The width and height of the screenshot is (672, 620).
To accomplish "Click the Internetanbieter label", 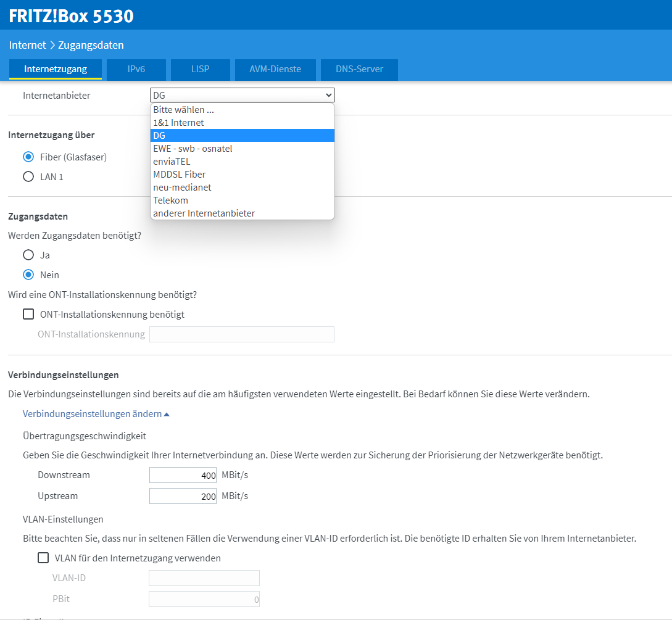I will [x=57, y=96].
